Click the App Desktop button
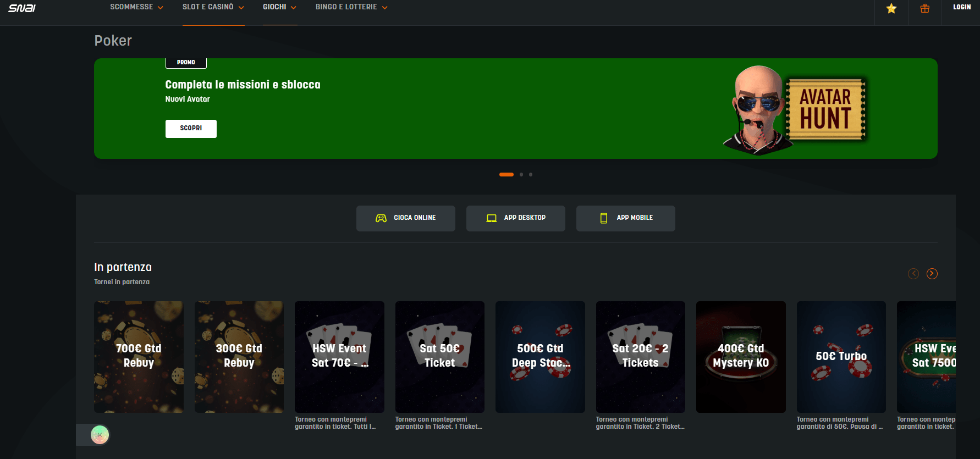Image resolution: width=980 pixels, height=459 pixels. (515, 218)
